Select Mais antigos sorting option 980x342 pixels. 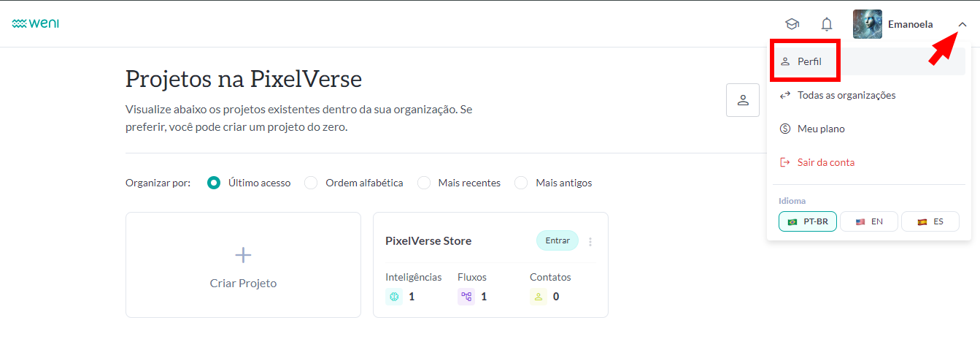pyautogui.click(x=521, y=183)
